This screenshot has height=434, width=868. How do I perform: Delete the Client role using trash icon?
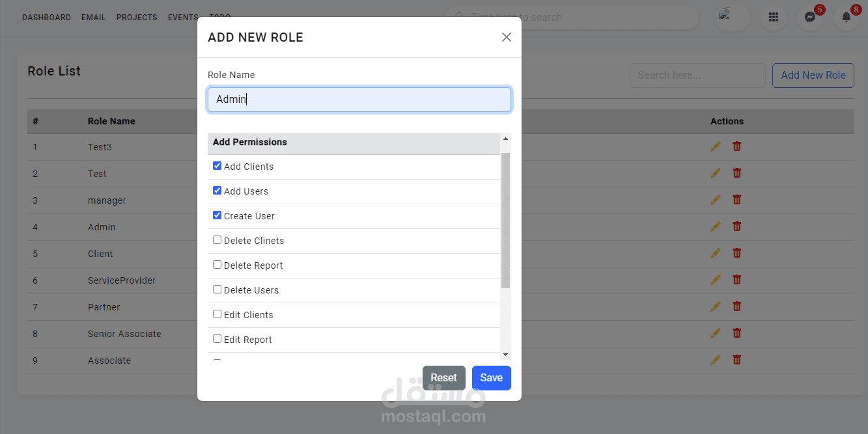737,253
